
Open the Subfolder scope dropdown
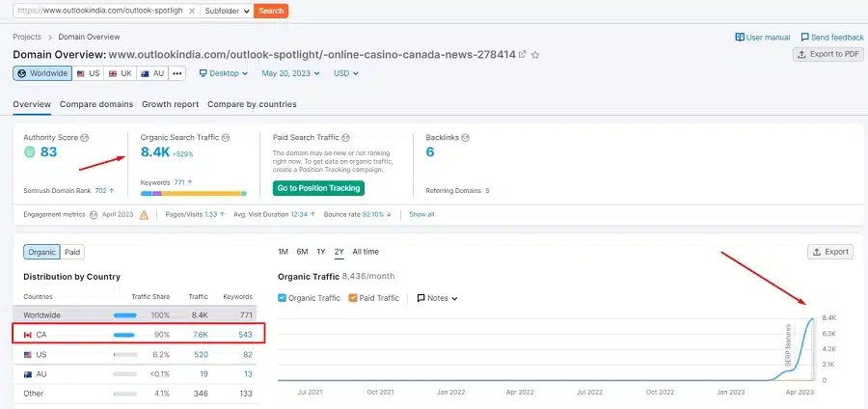tap(227, 11)
